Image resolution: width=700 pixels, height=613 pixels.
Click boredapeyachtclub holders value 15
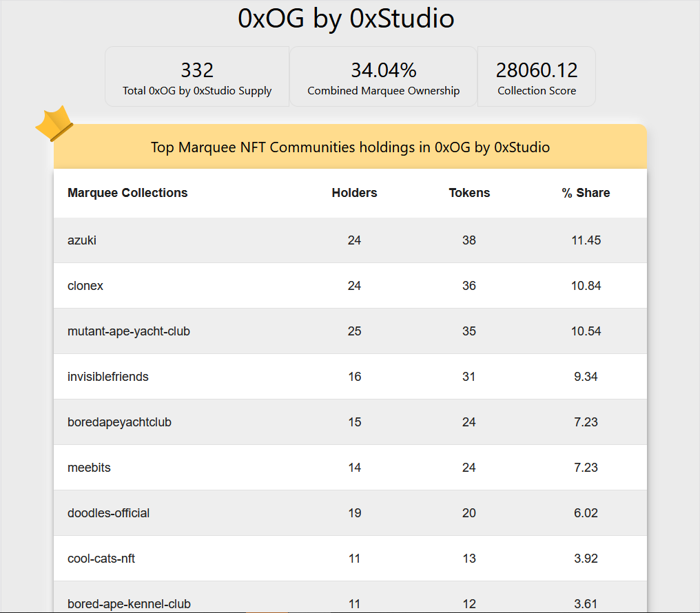[x=355, y=422]
